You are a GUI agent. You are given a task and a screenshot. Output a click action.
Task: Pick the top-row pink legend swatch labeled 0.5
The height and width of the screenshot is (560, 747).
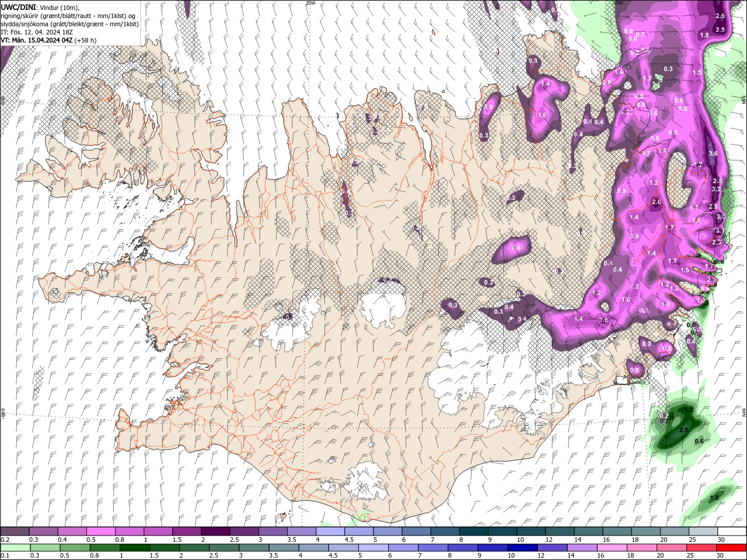[x=100, y=531]
